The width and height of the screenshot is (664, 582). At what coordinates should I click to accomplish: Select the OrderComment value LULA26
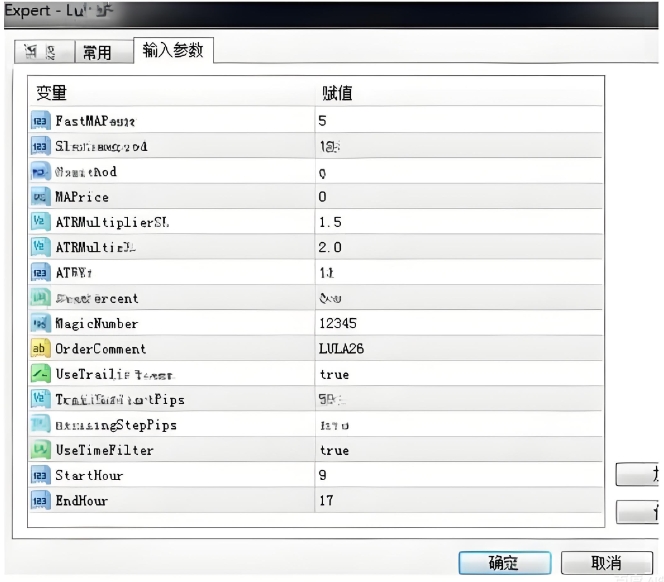339,349
